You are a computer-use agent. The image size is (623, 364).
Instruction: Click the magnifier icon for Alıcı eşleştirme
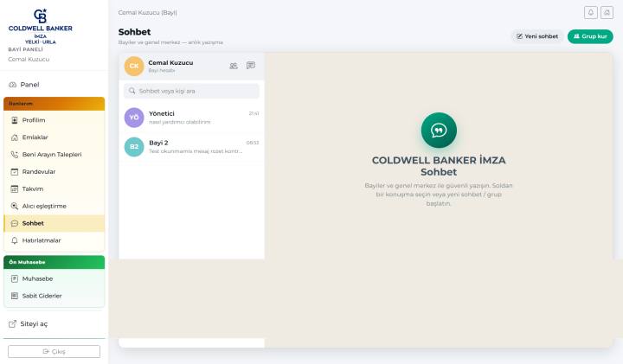[15, 206]
